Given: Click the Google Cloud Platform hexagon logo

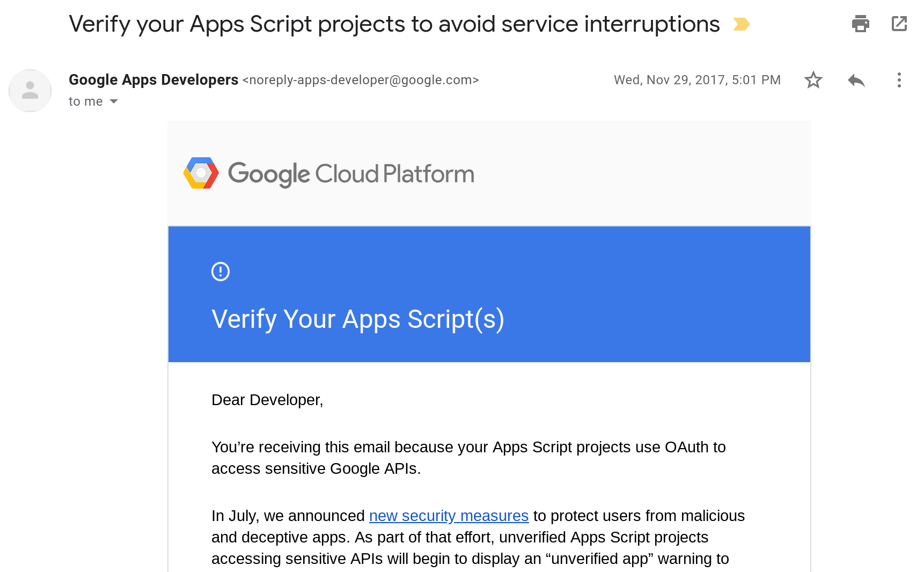Looking at the screenshot, I should tap(201, 173).
